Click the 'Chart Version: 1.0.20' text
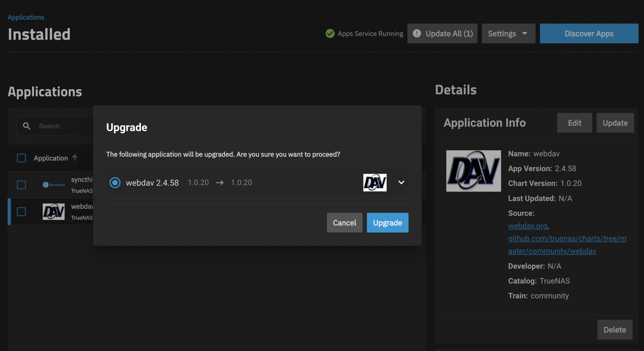 tap(545, 183)
